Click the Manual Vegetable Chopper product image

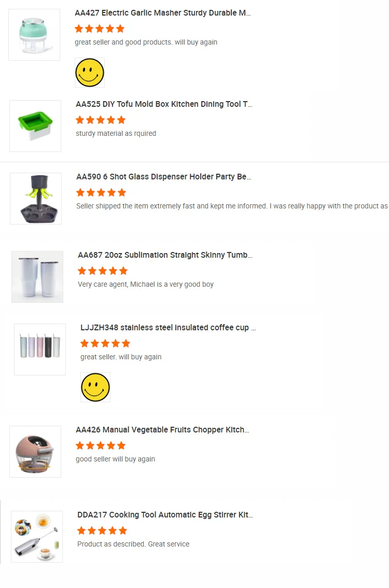pos(35,452)
